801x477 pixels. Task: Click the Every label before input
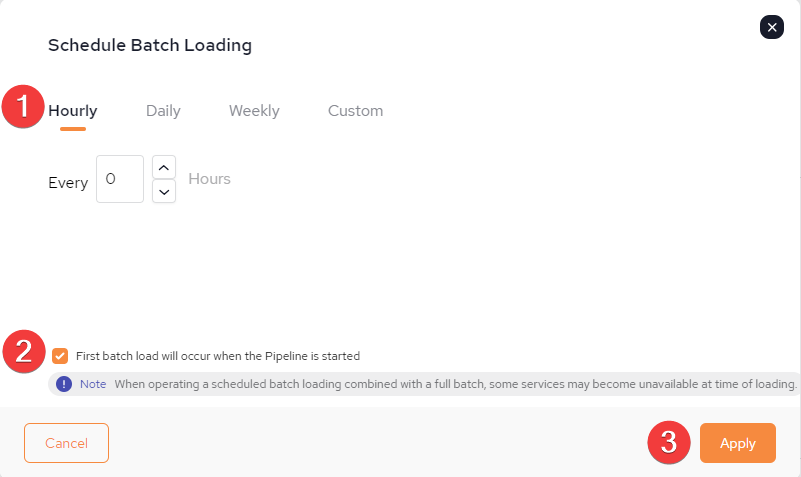pyautogui.click(x=68, y=183)
